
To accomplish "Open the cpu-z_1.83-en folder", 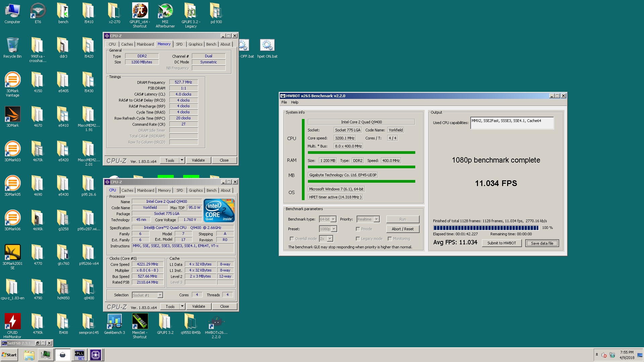I will (x=12, y=289).
